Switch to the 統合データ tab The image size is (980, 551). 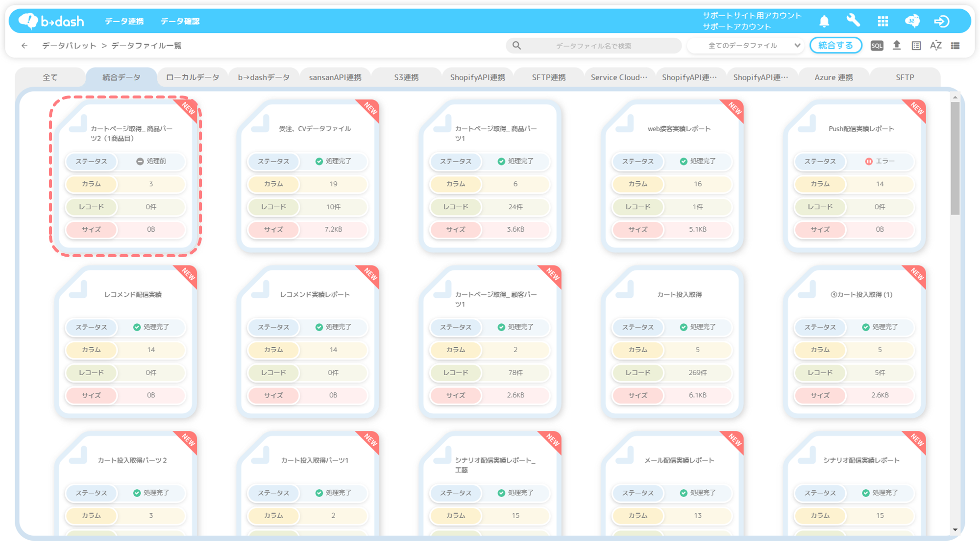pos(121,77)
